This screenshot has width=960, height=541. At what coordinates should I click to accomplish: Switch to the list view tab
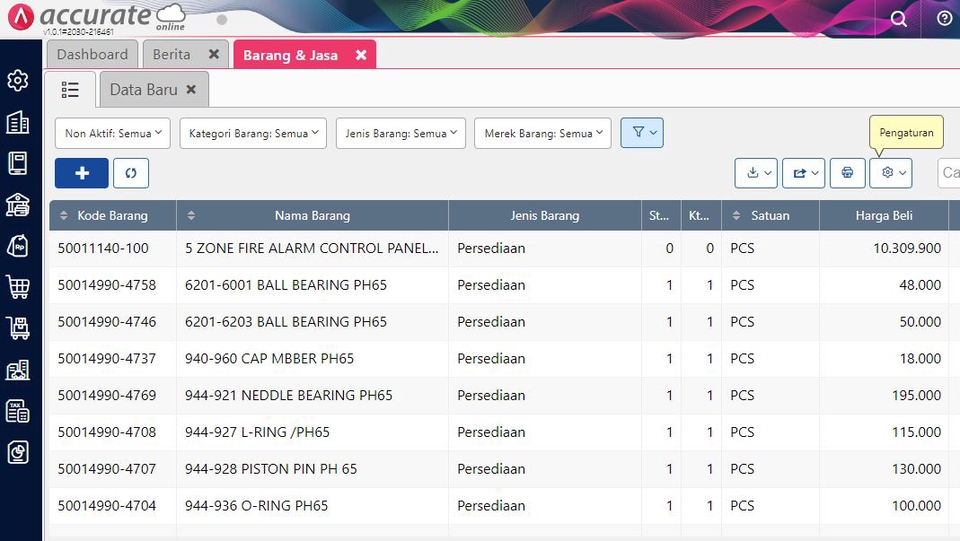click(70, 90)
